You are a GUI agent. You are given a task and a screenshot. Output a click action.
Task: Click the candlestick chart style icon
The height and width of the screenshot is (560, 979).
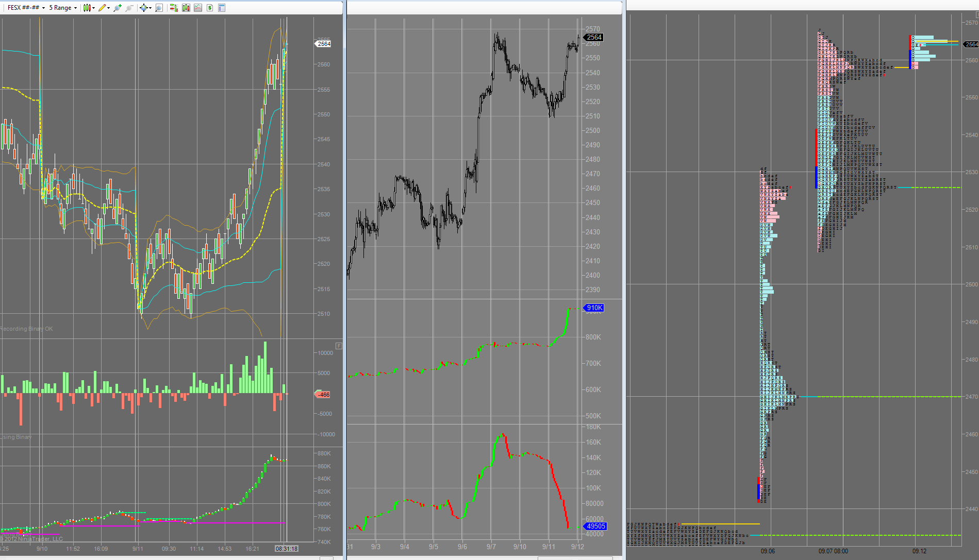click(87, 8)
